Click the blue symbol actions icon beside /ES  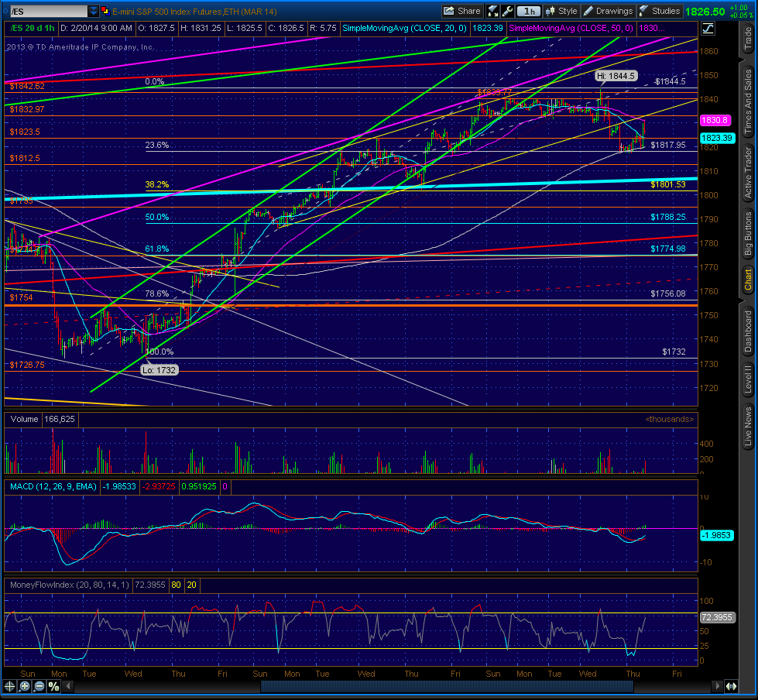(105, 11)
